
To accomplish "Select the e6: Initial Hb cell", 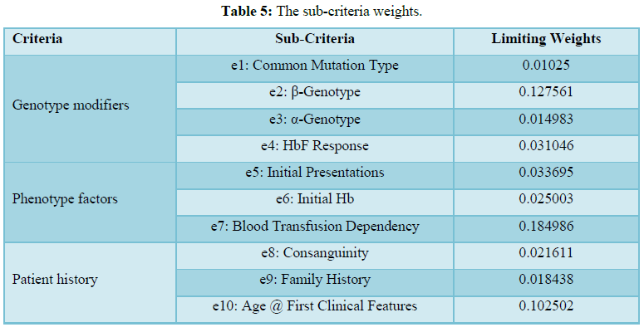I will (314, 199).
